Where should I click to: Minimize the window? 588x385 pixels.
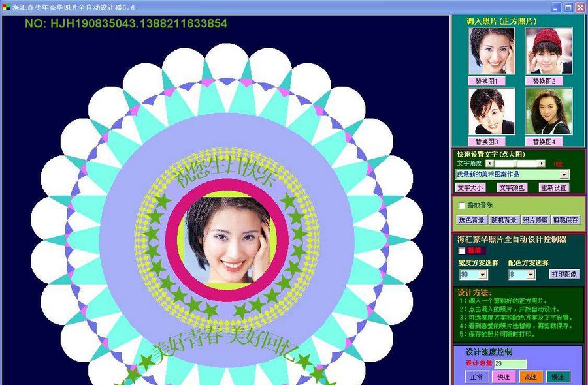556,7
